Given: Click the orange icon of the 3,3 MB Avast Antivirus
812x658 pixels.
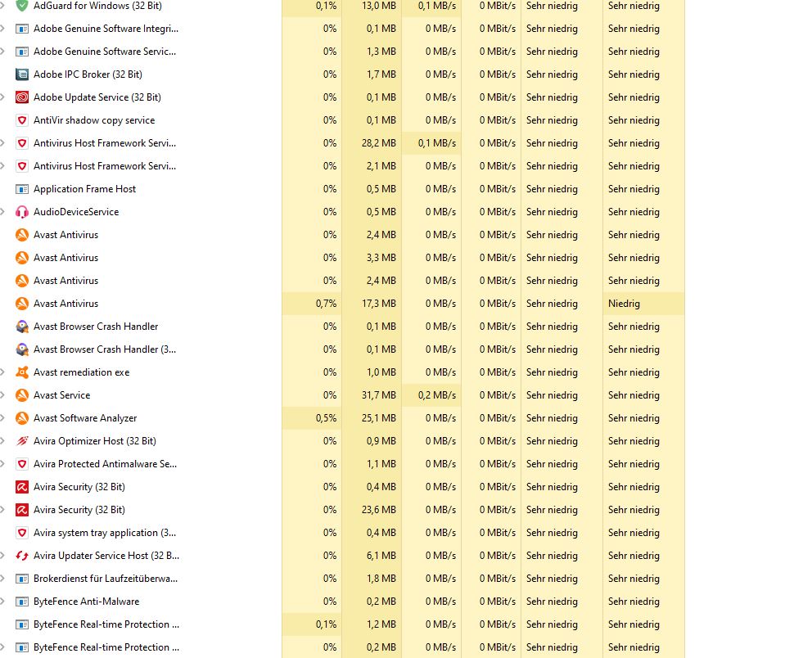Looking at the screenshot, I should tap(22, 258).
